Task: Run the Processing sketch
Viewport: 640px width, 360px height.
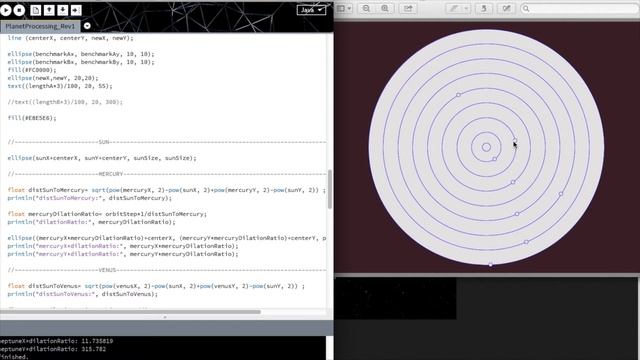Action: [x=6, y=10]
